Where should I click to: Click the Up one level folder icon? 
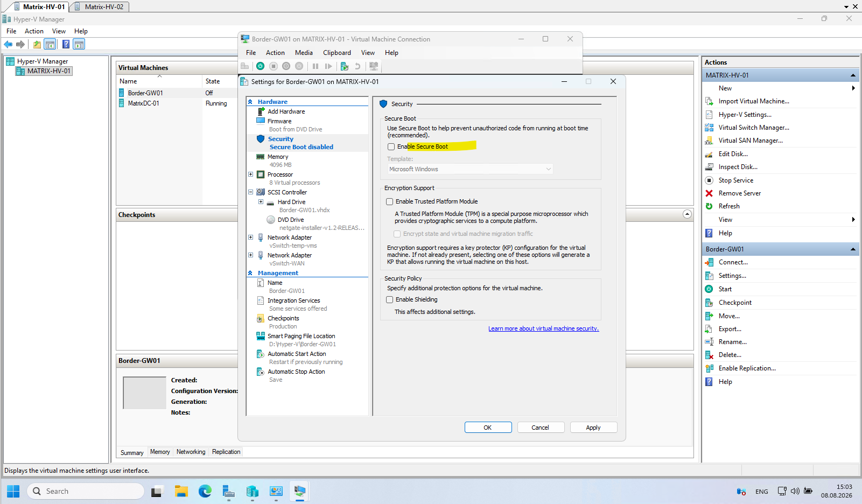[37, 44]
